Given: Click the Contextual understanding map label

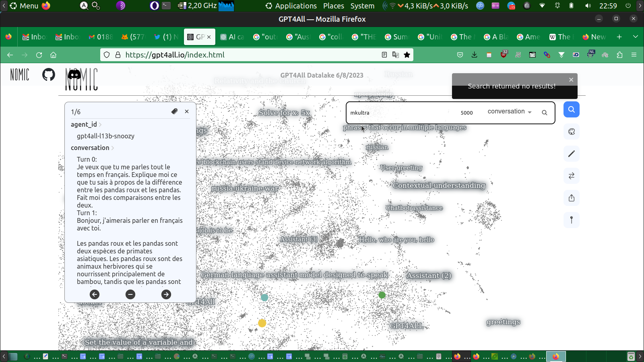Looking at the screenshot, I should (x=439, y=185).
